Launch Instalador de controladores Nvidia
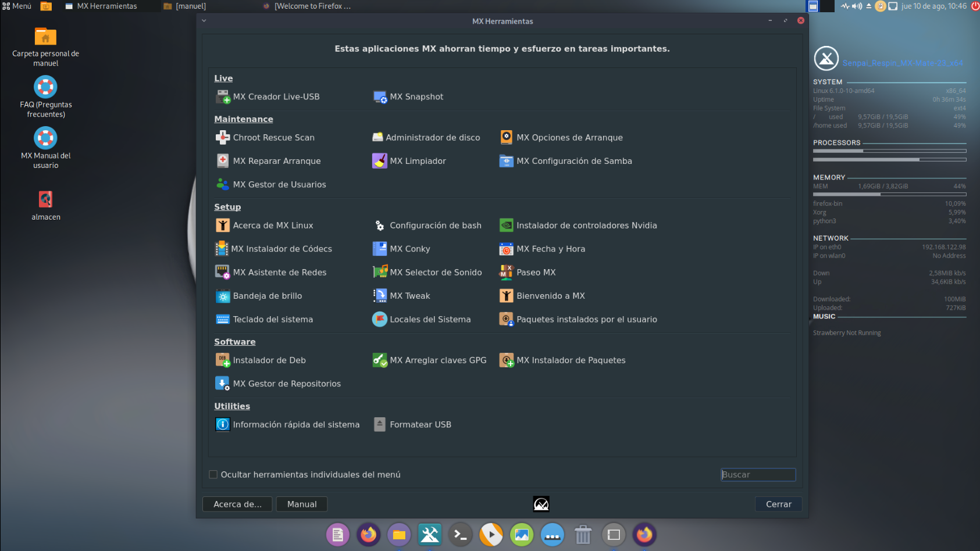The height and width of the screenshot is (551, 980). [579, 226]
